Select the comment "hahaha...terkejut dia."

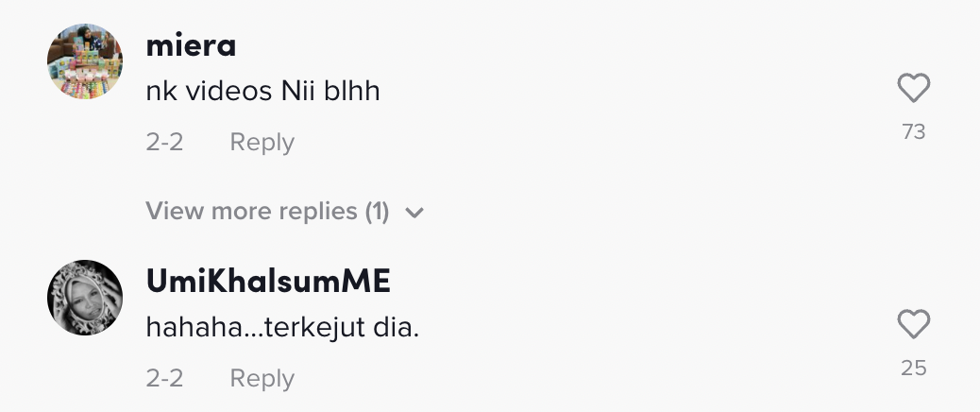pyautogui.click(x=282, y=329)
